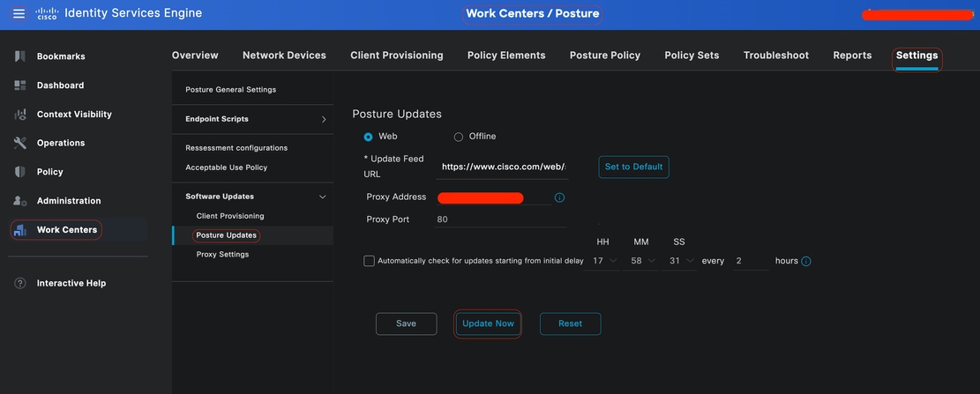Open Administration in the sidebar
Screen dimensions: 980x394
coord(69,200)
